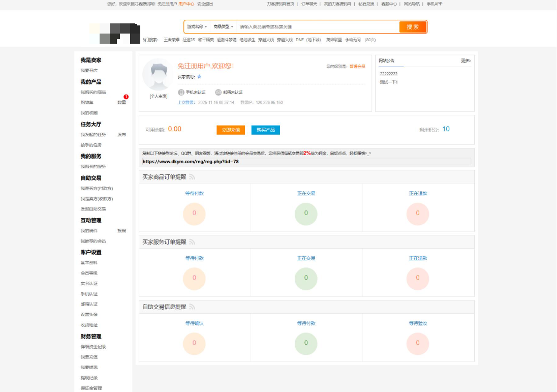The width and height of the screenshot is (557, 392).
Task: Click RSS icon beside 买家服务订单提醒
Action: pos(192,242)
